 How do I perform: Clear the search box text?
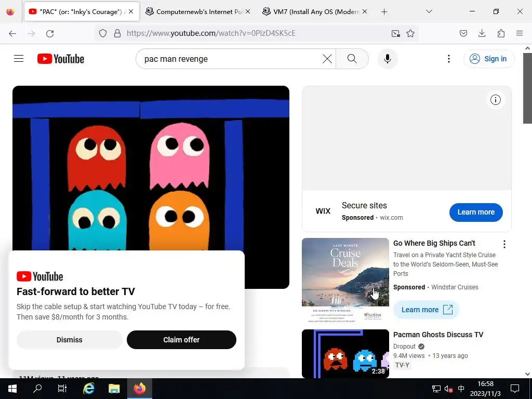(327, 59)
